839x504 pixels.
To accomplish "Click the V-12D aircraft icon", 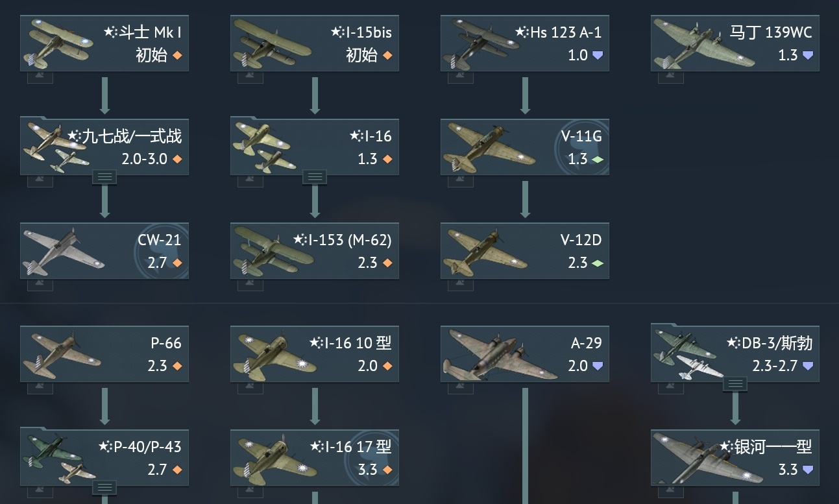I will tap(525, 251).
